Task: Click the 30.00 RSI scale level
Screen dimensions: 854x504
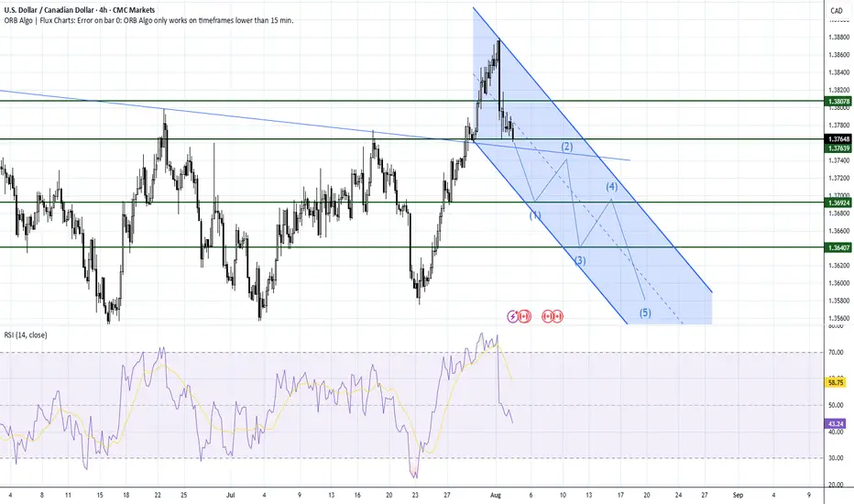Action: point(836,457)
